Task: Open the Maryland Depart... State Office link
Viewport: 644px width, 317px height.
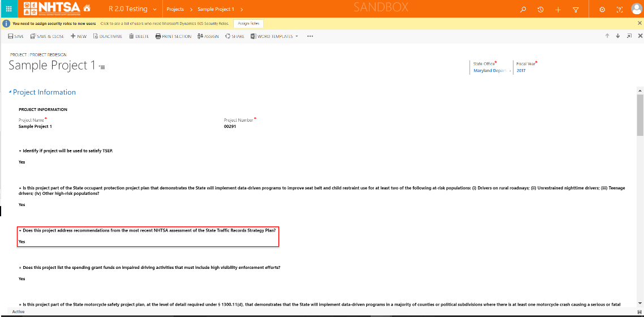Action: click(x=490, y=71)
